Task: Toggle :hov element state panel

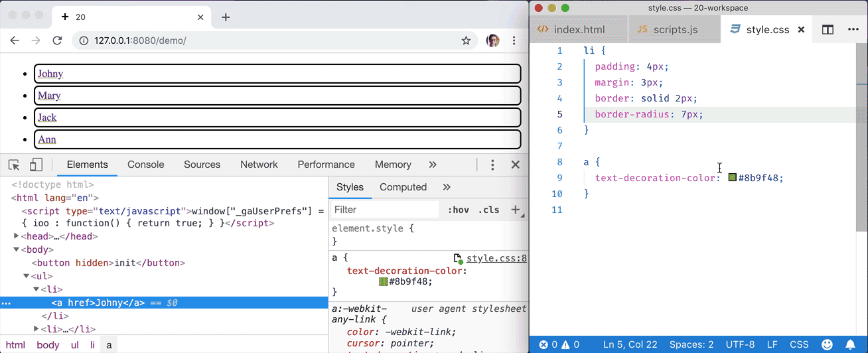Action: click(x=459, y=210)
